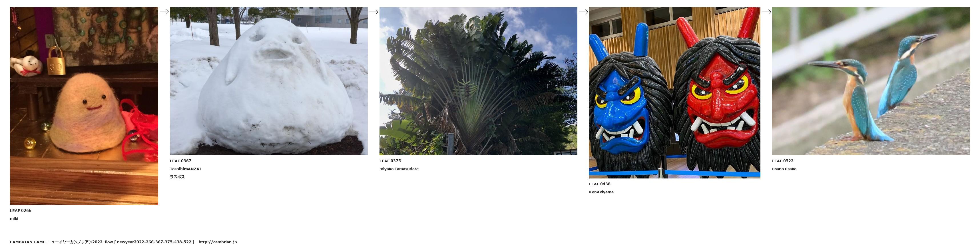Open the felt doll photo LEAF 0266
The width and height of the screenshot is (980, 249).
[84, 106]
